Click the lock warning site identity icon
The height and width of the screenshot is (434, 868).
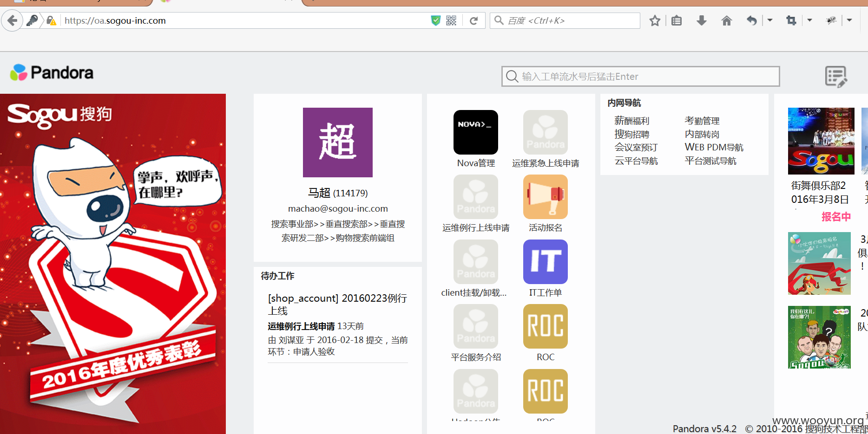51,20
